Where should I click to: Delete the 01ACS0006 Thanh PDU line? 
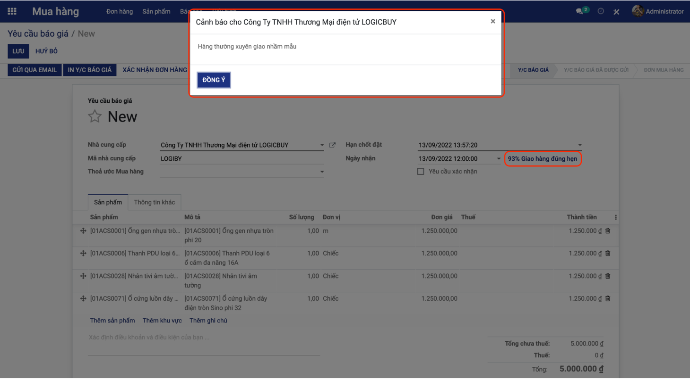pyautogui.click(x=608, y=253)
